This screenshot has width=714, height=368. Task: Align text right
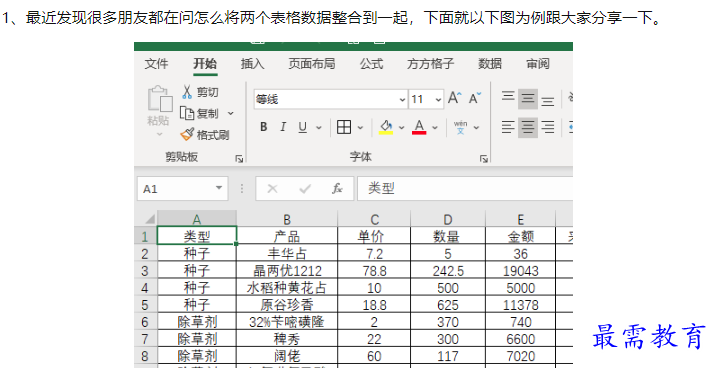coord(548,127)
